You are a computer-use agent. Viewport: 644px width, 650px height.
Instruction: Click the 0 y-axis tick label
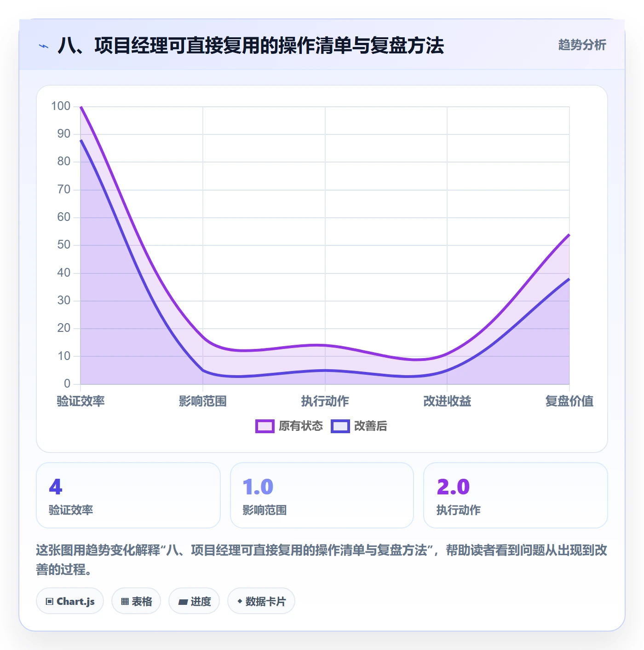click(67, 383)
